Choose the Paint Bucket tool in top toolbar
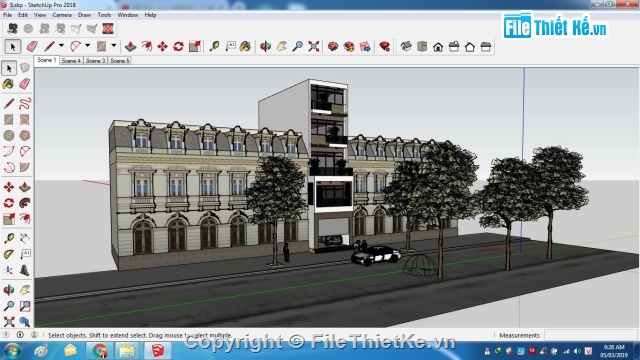The height and width of the screenshot is (360, 640). pos(245,46)
